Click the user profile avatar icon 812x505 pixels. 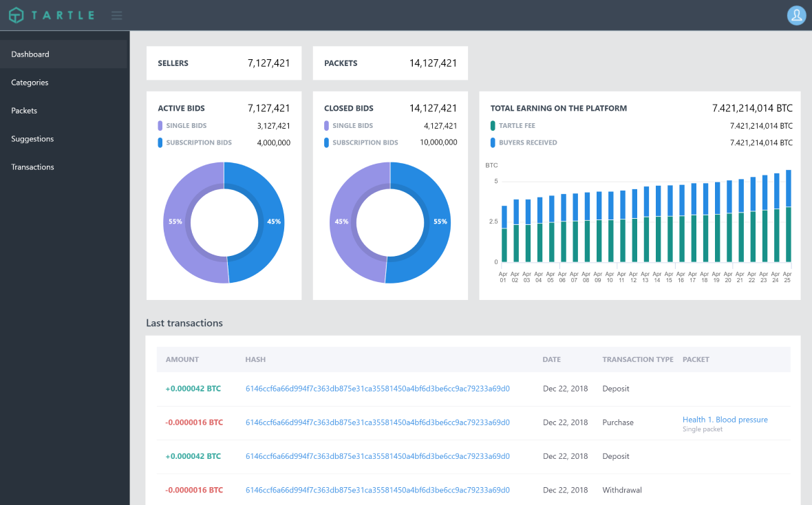coord(796,15)
